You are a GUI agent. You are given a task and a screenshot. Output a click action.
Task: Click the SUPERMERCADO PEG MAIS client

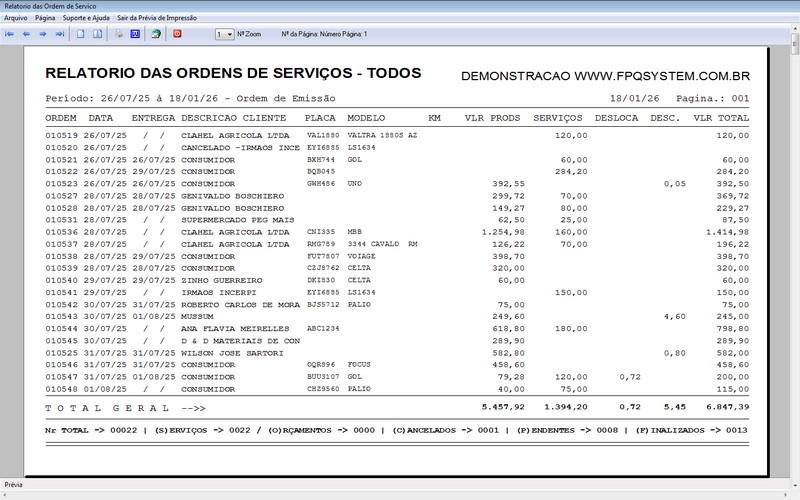[238, 220]
